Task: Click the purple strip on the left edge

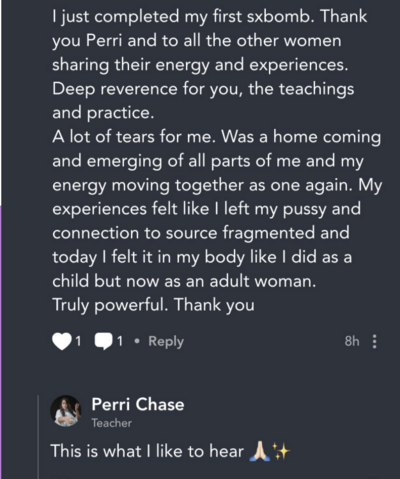Action: (x=1, y=342)
